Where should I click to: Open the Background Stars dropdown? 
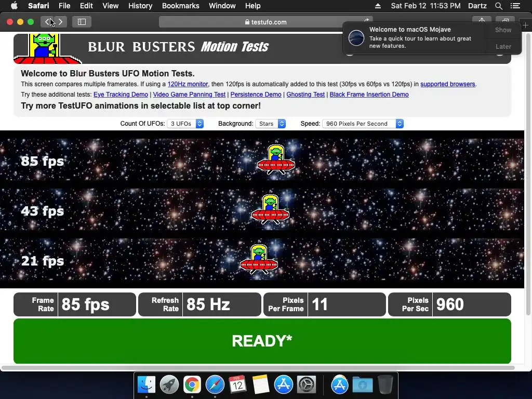270,124
